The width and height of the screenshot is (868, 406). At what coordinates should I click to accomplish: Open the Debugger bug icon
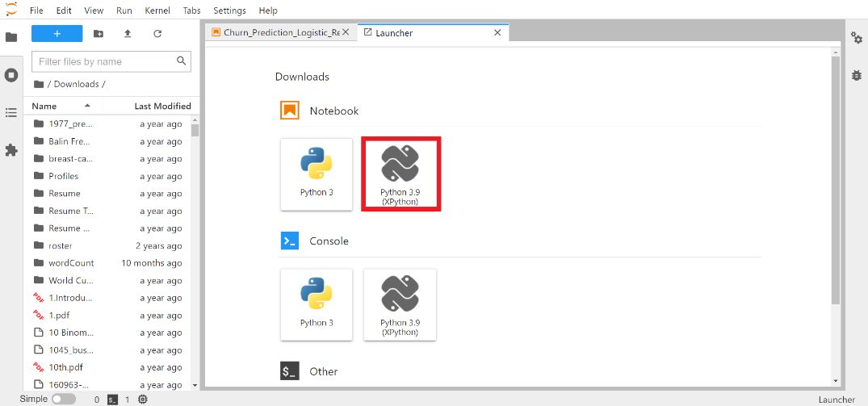tap(856, 75)
